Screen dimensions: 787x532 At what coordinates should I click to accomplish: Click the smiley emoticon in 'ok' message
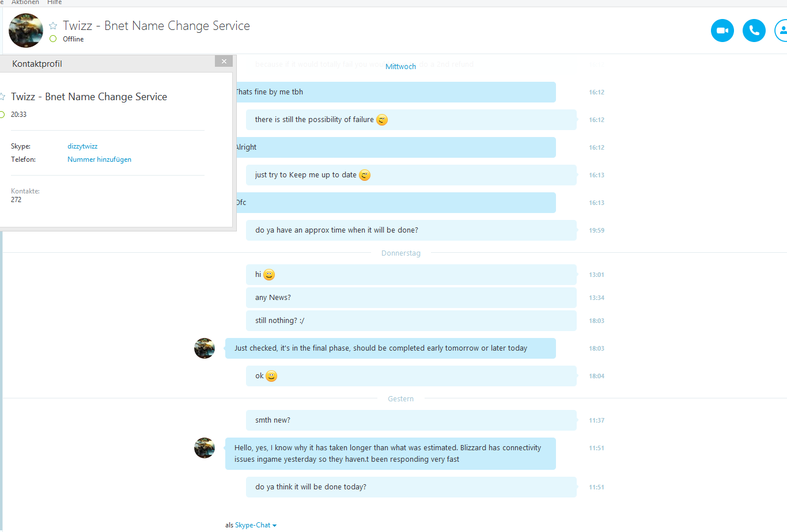(x=271, y=376)
